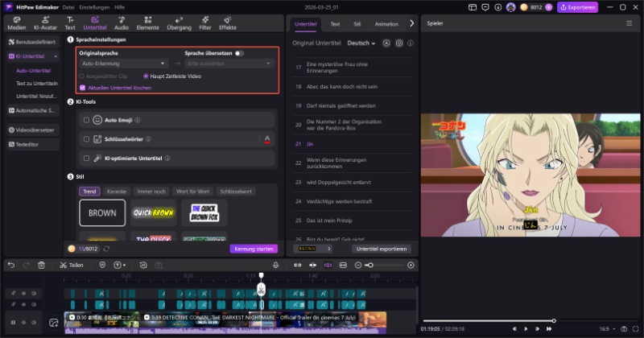Open the Medien tab in the toolbar
Image resolution: width=644 pixels, height=338 pixels.
16,23
